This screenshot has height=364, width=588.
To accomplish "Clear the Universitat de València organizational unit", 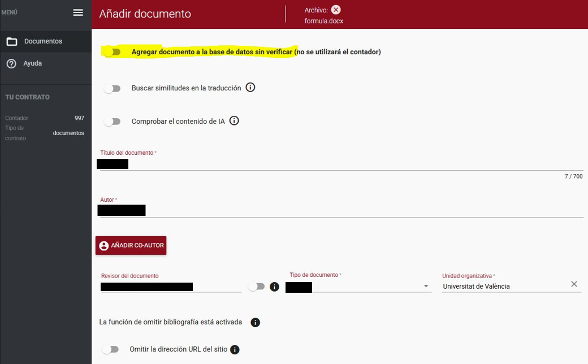I will (574, 284).
